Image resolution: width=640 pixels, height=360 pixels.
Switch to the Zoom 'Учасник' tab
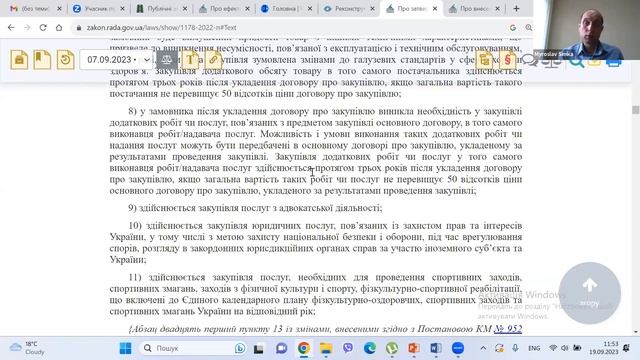point(99,9)
